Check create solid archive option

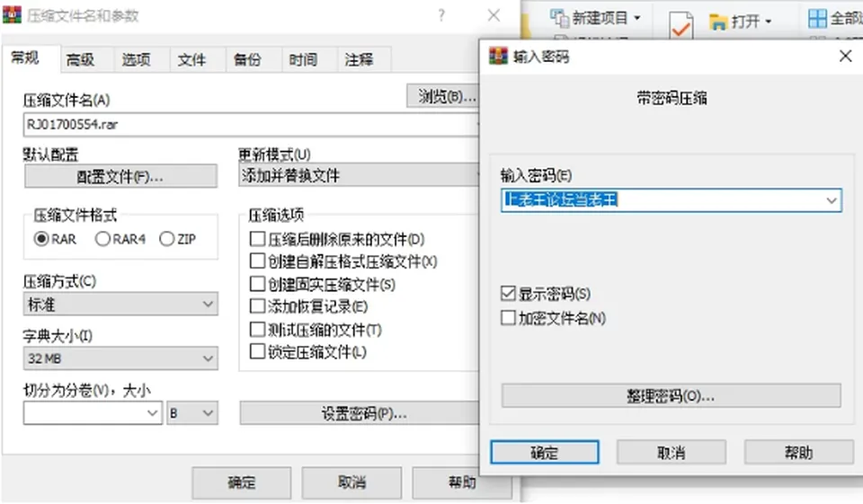click(x=257, y=284)
